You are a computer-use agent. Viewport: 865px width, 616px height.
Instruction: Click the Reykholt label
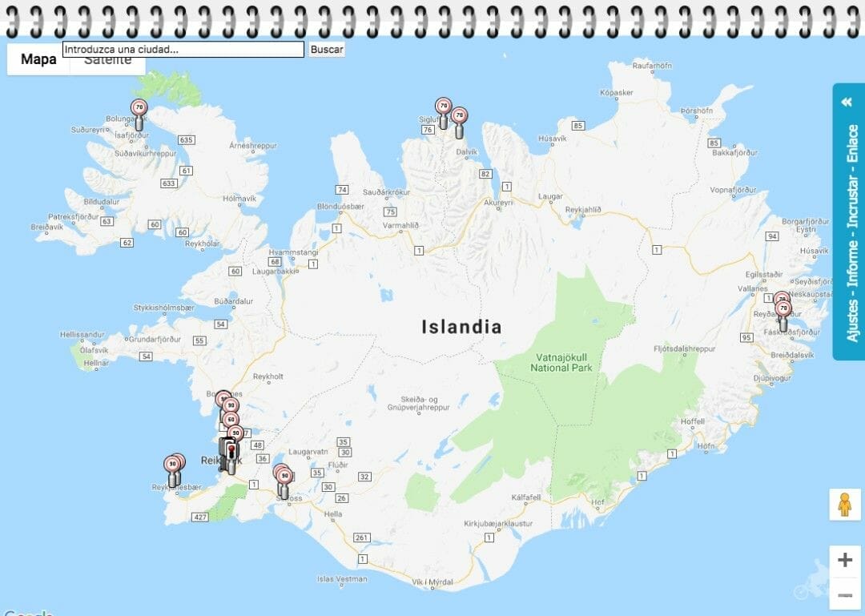click(268, 376)
